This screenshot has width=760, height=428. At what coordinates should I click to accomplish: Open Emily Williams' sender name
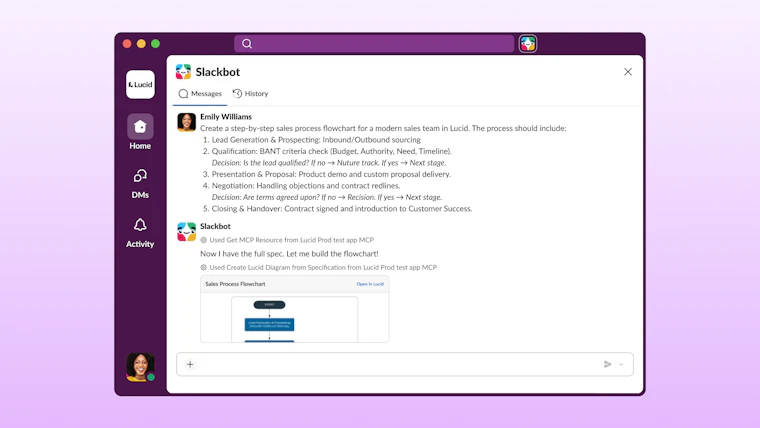point(226,117)
